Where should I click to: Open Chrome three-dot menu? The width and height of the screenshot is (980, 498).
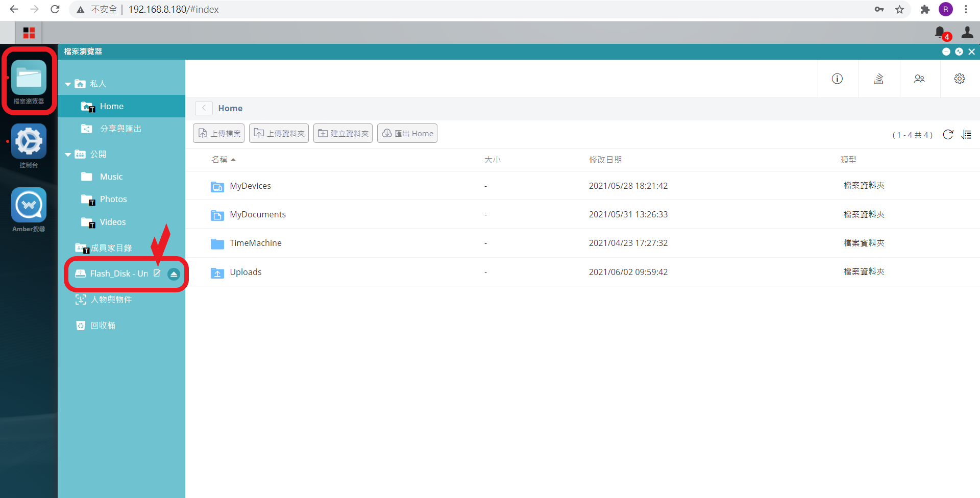point(966,9)
